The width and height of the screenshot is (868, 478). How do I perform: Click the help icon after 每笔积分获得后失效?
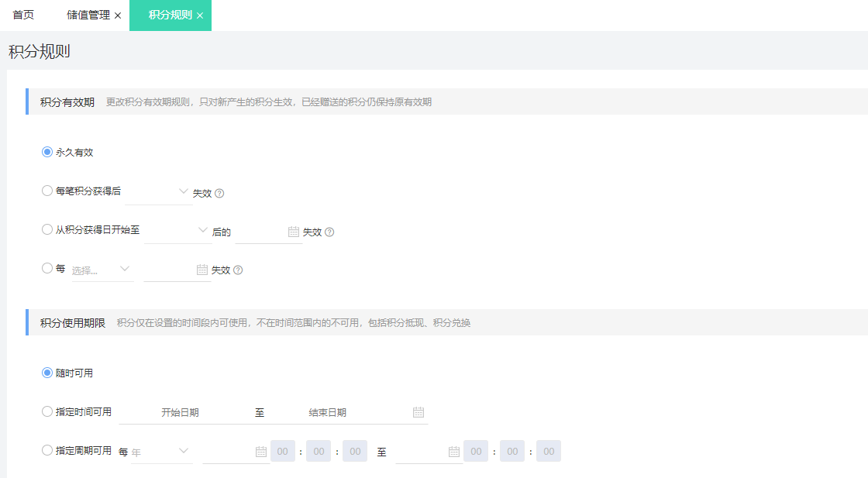point(219,193)
